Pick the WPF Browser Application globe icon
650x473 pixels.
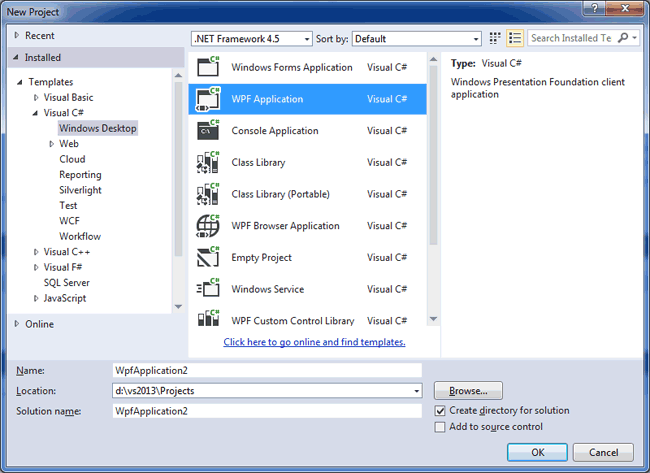(208, 226)
